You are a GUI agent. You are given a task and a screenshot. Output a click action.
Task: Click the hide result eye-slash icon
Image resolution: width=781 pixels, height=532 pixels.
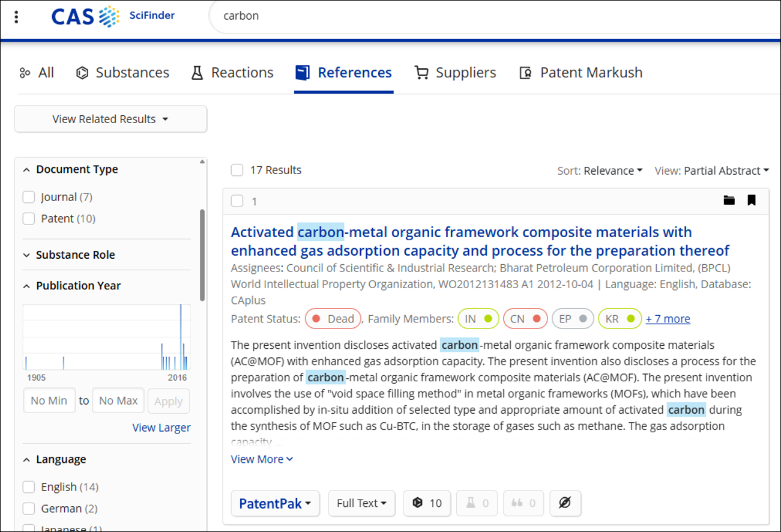point(564,503)
